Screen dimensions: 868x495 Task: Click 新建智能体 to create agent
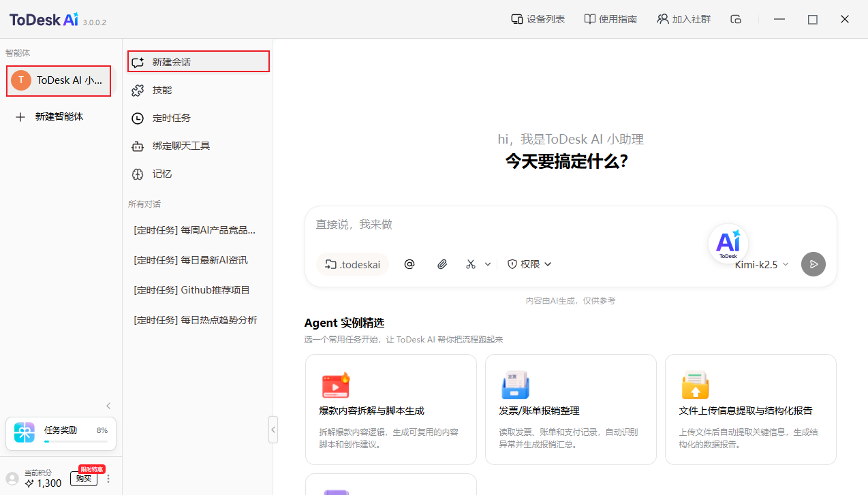[x=59, y=116]
